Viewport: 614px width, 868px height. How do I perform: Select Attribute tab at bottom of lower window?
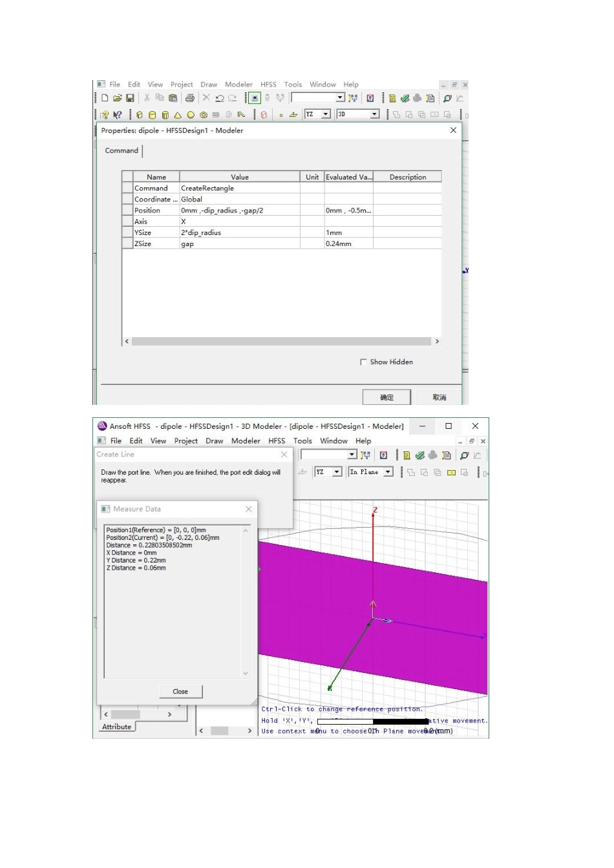pyautogui.click(x=117, y=727)
